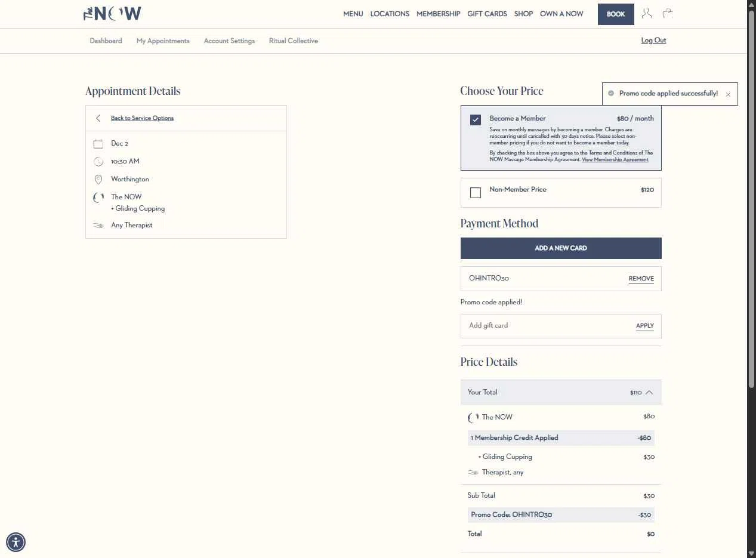Open the user account icon
This screenshot has height=558, width=756.
pyautogui.click(x=646, y=13)
